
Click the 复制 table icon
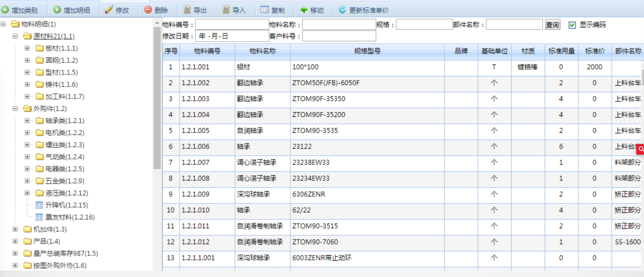click(x=265, y=10)
